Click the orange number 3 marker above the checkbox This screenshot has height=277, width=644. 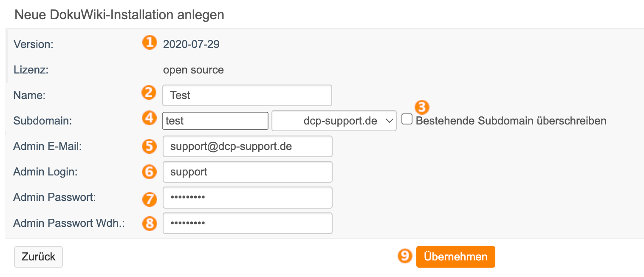[x=422, y=107]
